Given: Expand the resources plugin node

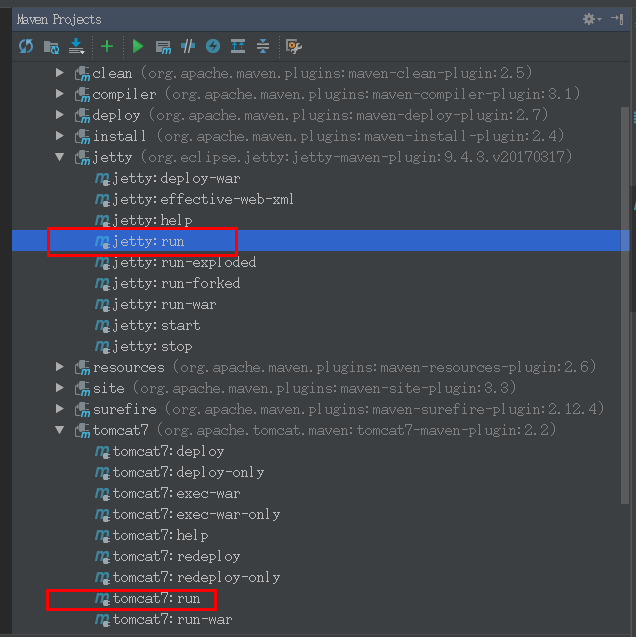Looking at the screenshot, I should (x=60, y=367).
